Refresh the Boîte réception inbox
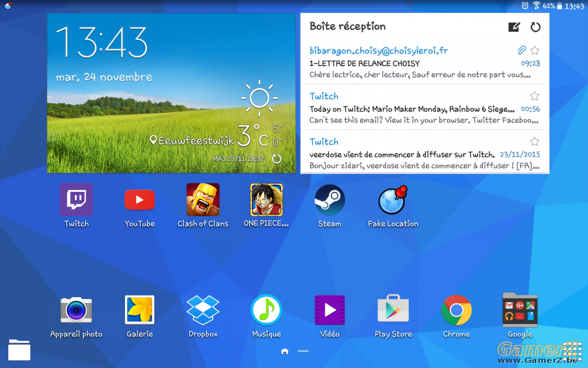Screen dimensions: 588x368 point(536,27)
